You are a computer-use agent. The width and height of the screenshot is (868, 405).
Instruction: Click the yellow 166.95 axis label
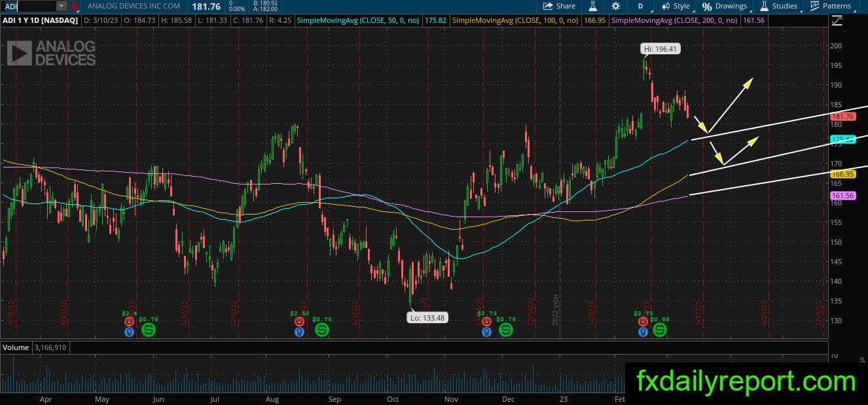pyautogui.click(x=842, y=174)
